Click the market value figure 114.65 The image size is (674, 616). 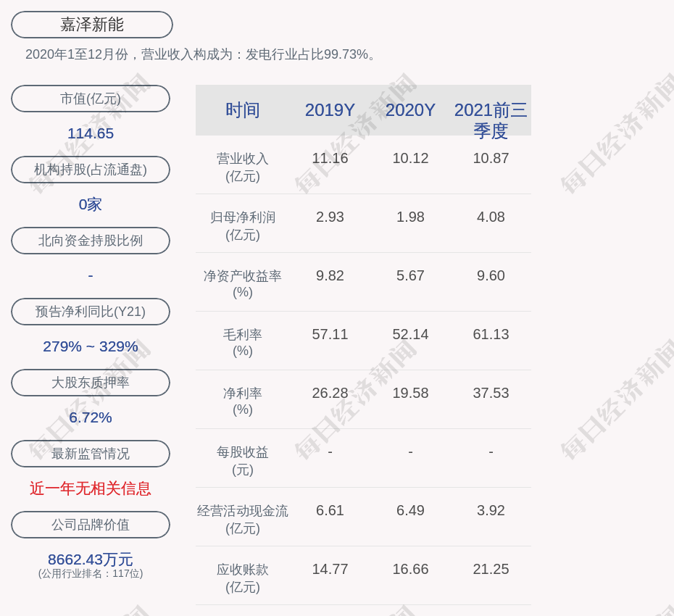[x=91, y=133]
